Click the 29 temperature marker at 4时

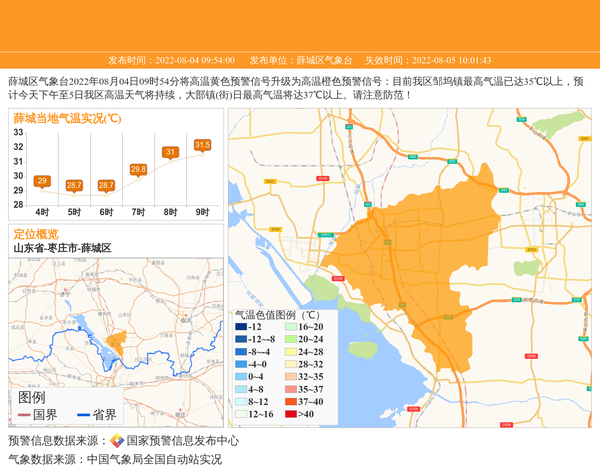(x=42, y=181)
